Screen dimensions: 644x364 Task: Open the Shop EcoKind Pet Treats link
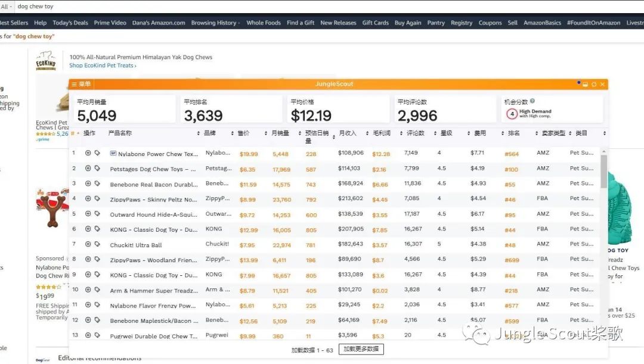point(103,66)
